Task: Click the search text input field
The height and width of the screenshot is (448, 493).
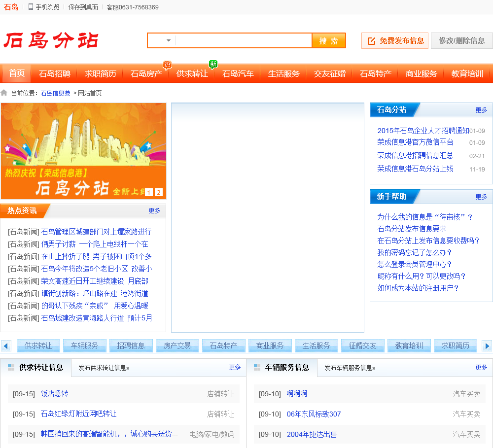Action: coord(244,40)
